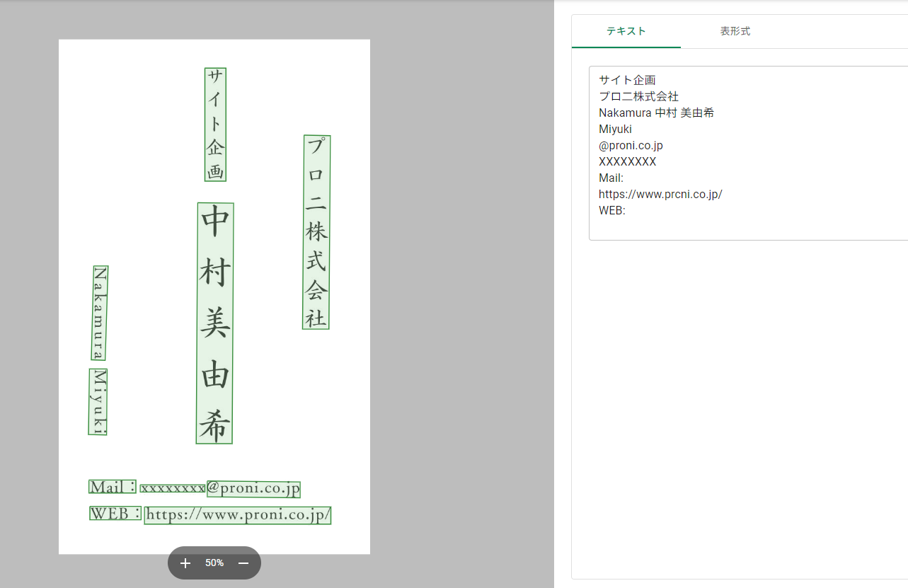Click the 50% zoom level indicator
Viewport: 908px width, 588px height.
(214, 563)
